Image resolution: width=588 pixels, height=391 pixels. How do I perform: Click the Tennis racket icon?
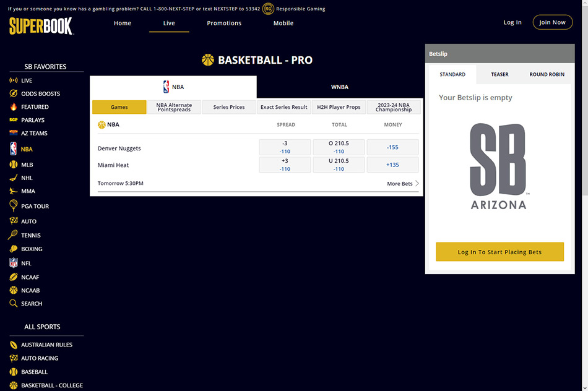[x=13, y=234]
